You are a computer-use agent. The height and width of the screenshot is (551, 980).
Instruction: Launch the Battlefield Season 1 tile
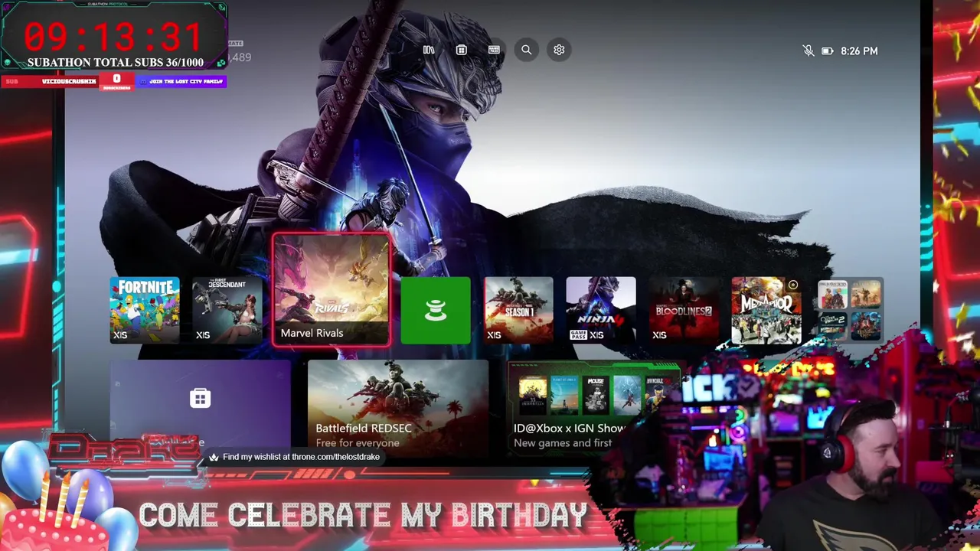[518, 310]
